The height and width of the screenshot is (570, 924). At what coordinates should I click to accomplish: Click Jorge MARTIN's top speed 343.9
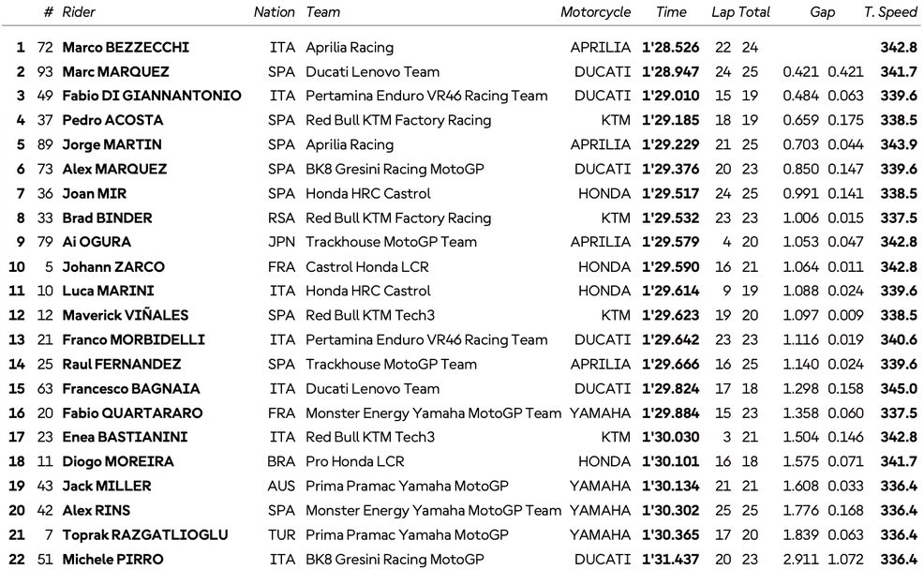coord(899,144)
